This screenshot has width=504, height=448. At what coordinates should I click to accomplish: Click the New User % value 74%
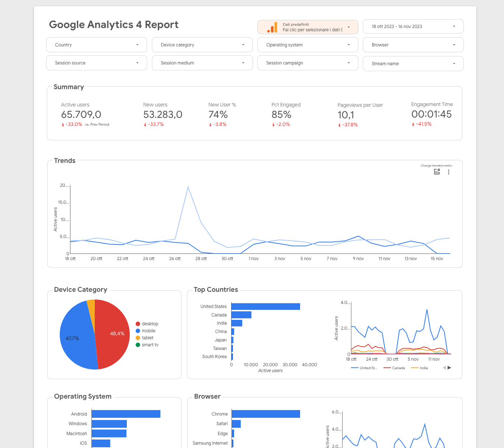(x=218, y=115)
